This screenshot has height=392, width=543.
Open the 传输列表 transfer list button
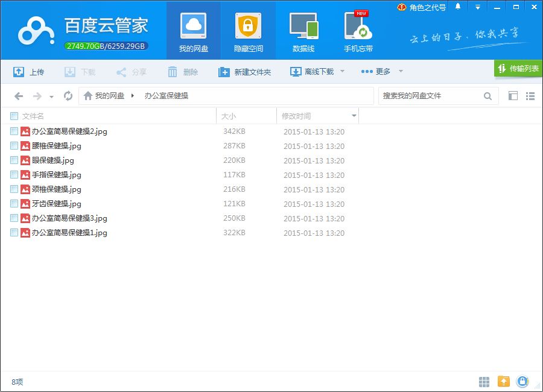click(x=518, y=68)
